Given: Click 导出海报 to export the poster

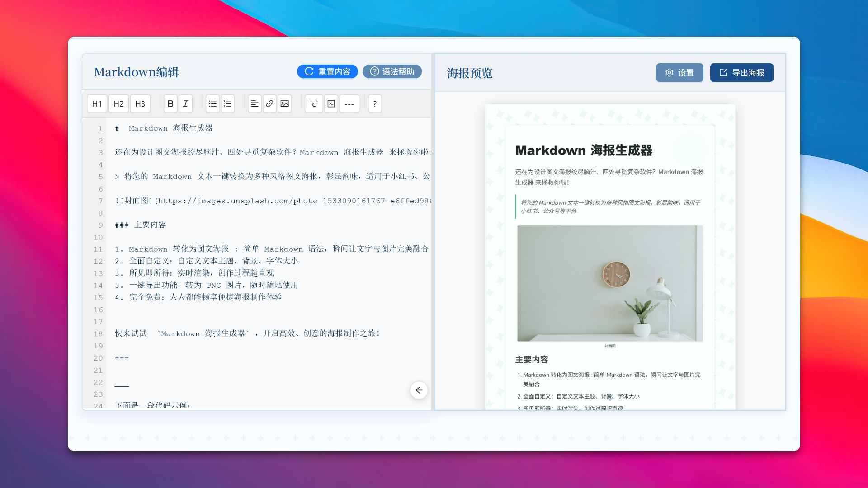Looking at the screenshot, I should (742, 73).
